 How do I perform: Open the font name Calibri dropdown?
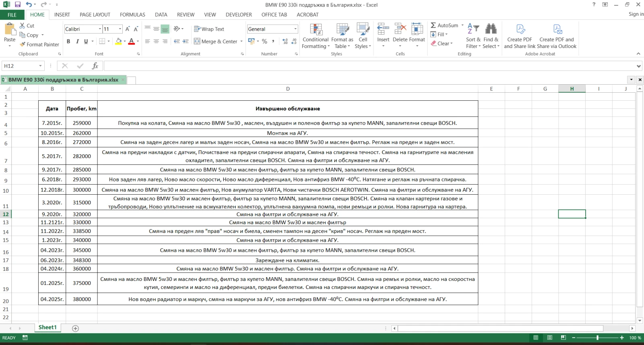pyautogui.click(x=100, y=29)
